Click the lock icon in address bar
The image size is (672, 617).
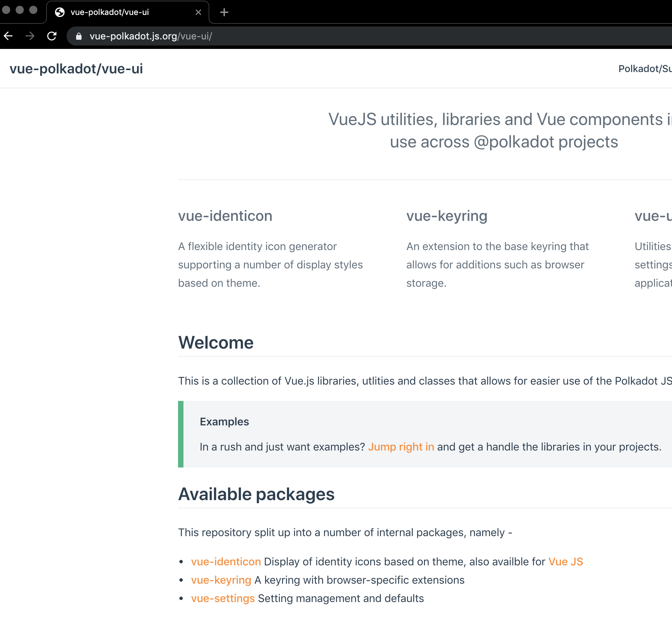click(x=79, y=36)
